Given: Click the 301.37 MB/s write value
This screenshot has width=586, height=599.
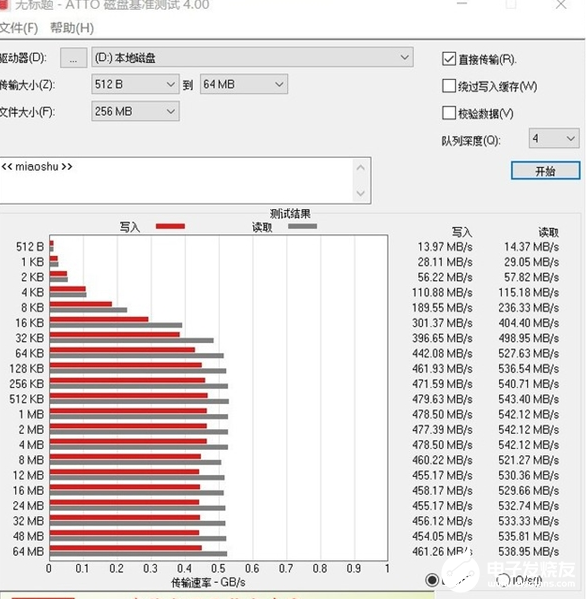Looking at the screenshot, I should pos(442,323).
